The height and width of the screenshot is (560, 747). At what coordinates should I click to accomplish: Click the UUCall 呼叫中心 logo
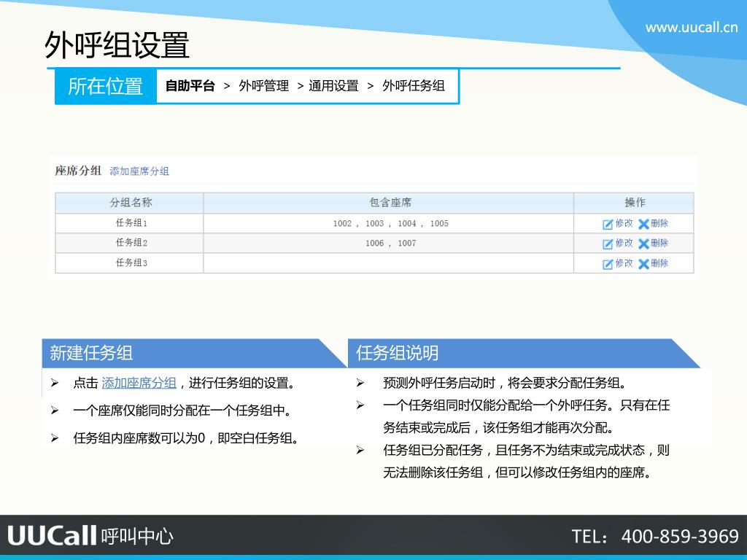click(x=90, y=536)
